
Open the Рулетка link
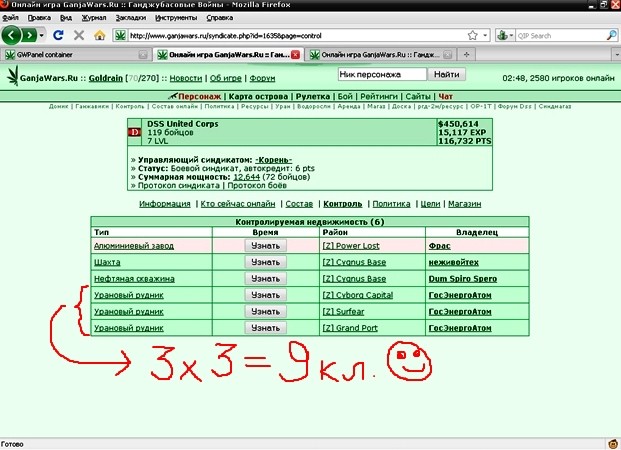coord(312,96)
